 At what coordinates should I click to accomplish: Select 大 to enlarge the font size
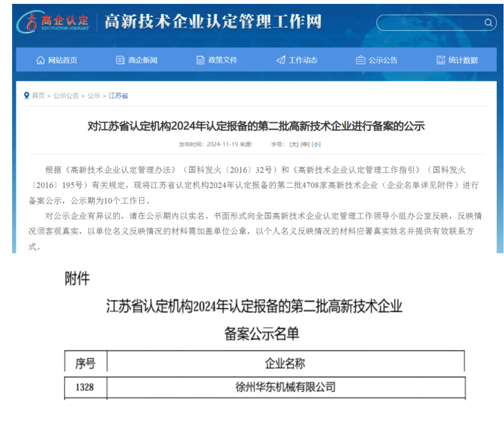coord(293,143)
